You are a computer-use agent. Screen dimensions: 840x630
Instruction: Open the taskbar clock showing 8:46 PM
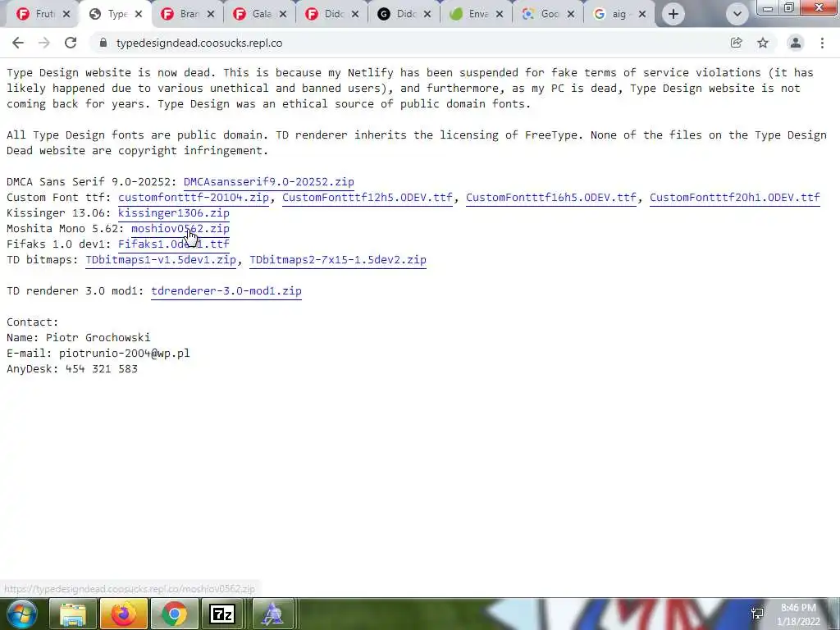[799, 614]
